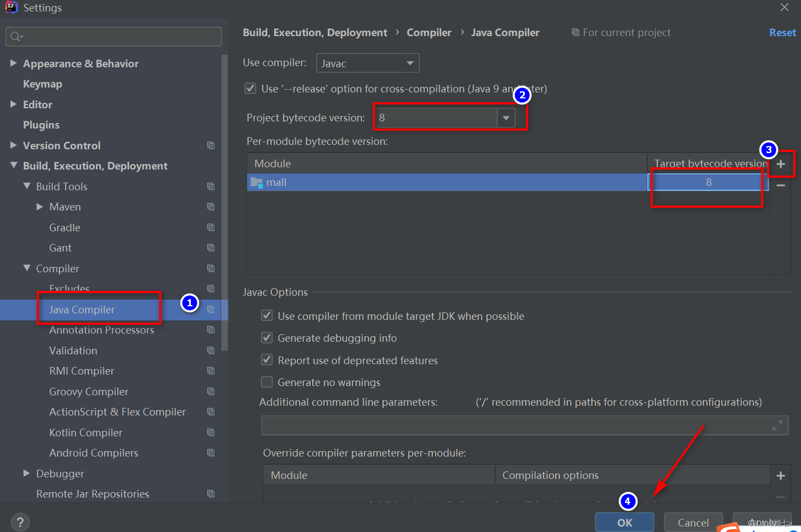Open the Use compiler Javac dropdown
801x532 pixels.
[x=368, y=63]
